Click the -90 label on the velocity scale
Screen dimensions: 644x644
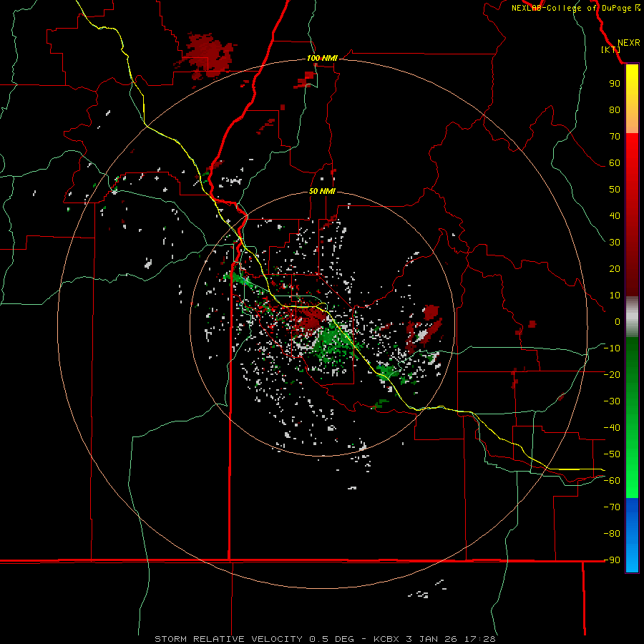612,560
